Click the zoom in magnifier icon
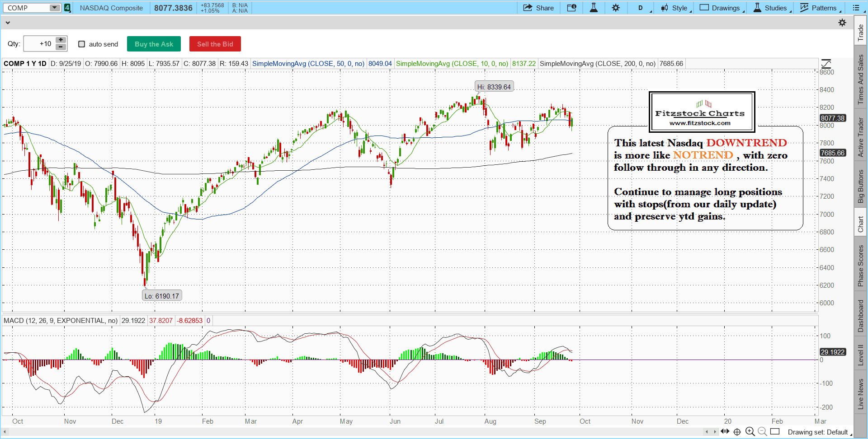 pos(750,431)
